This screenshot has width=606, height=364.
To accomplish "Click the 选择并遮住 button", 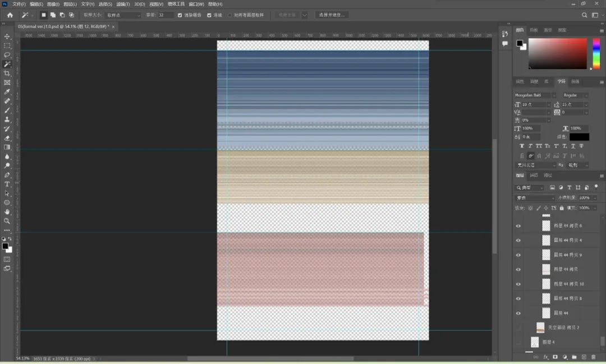I will click(x=332, y=15).
